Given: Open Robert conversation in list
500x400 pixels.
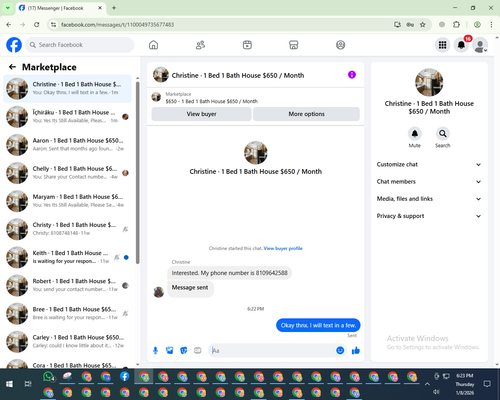Looking at the screenshot, I should pos(67,285).
